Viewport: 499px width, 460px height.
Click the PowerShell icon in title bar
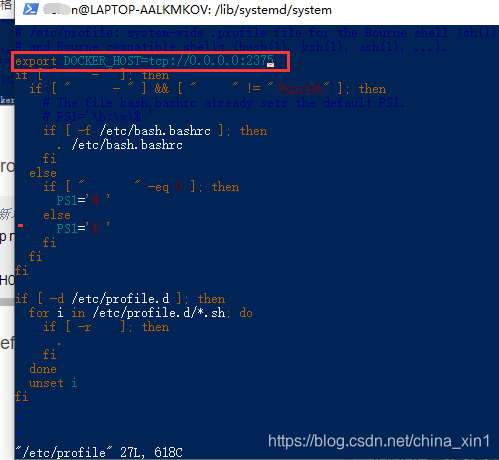tap(30, 9)
